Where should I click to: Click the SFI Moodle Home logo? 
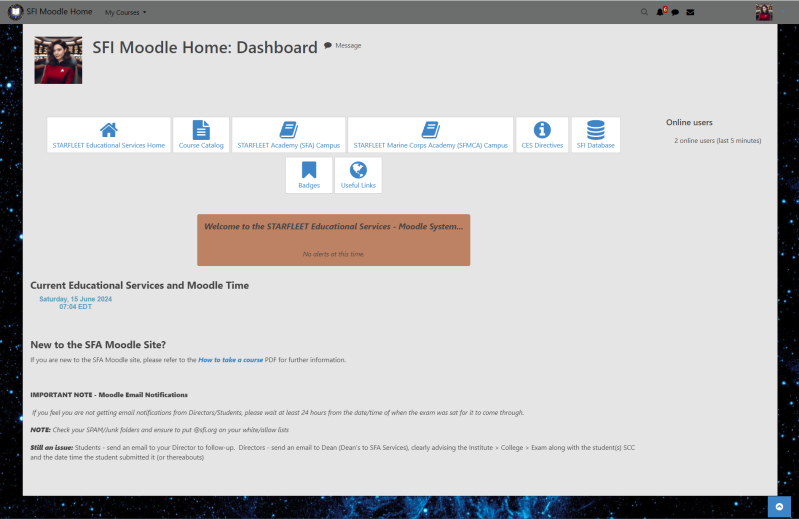pyautogui.click(x=15, y=12)
